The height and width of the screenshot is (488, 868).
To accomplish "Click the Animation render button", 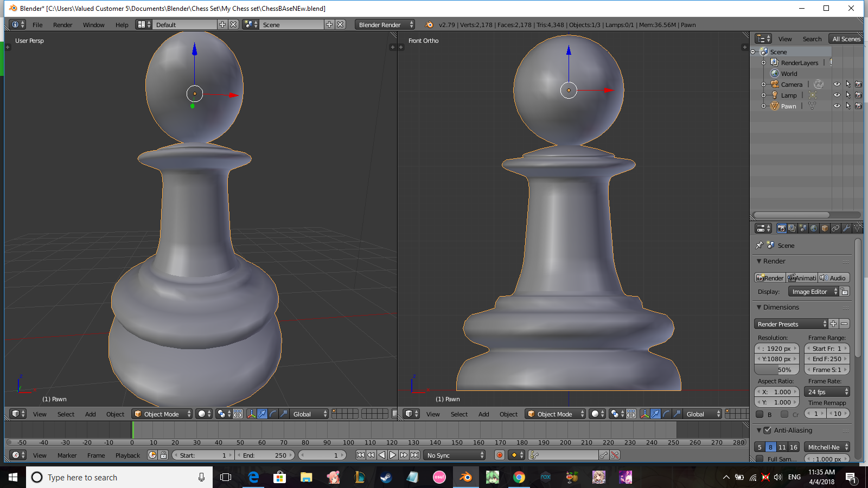I will coord(802,278).
